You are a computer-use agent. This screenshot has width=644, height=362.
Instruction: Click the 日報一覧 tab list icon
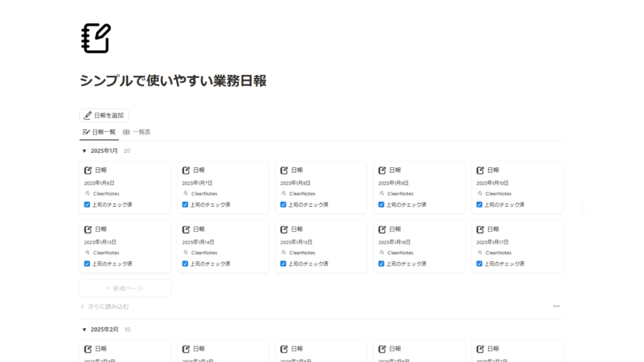(86, 132)
